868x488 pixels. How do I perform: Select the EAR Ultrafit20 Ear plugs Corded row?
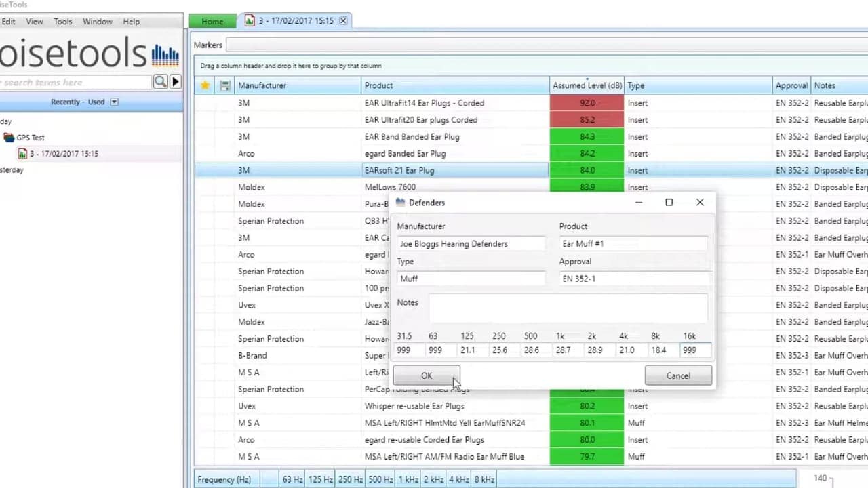pos(531,120)
